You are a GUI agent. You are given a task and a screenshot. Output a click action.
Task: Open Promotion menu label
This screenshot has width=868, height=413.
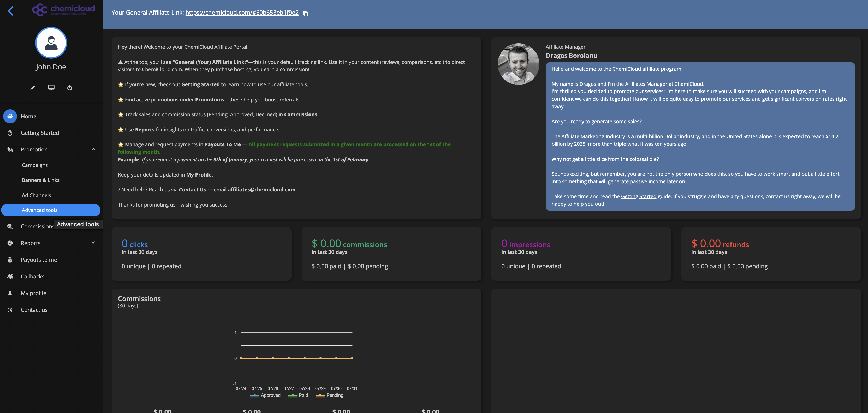34,149
